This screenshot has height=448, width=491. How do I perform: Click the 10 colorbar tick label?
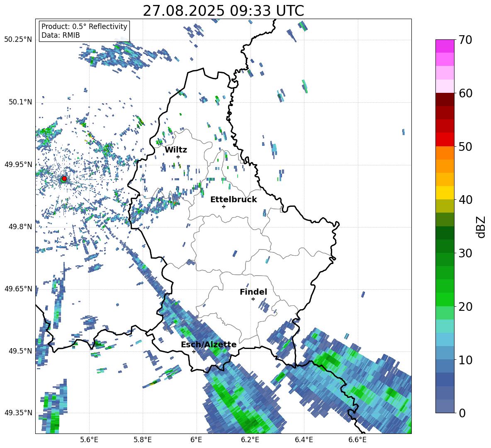(465, 360)
